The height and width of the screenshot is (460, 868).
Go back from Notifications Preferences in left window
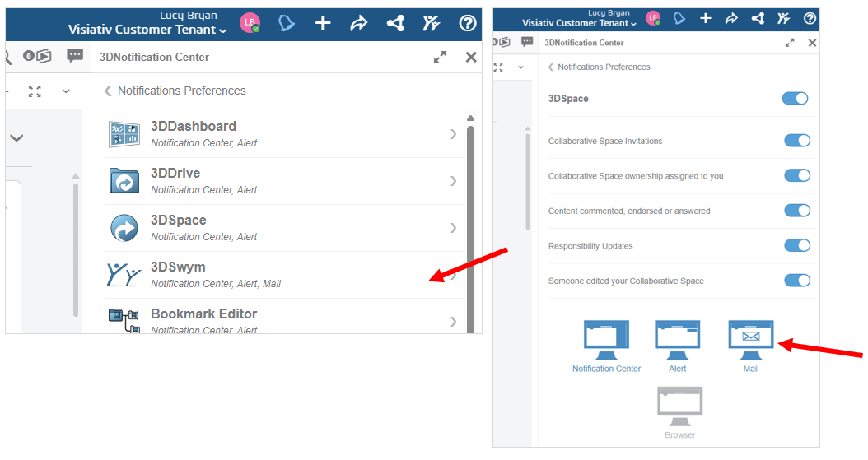pos(108,91)
